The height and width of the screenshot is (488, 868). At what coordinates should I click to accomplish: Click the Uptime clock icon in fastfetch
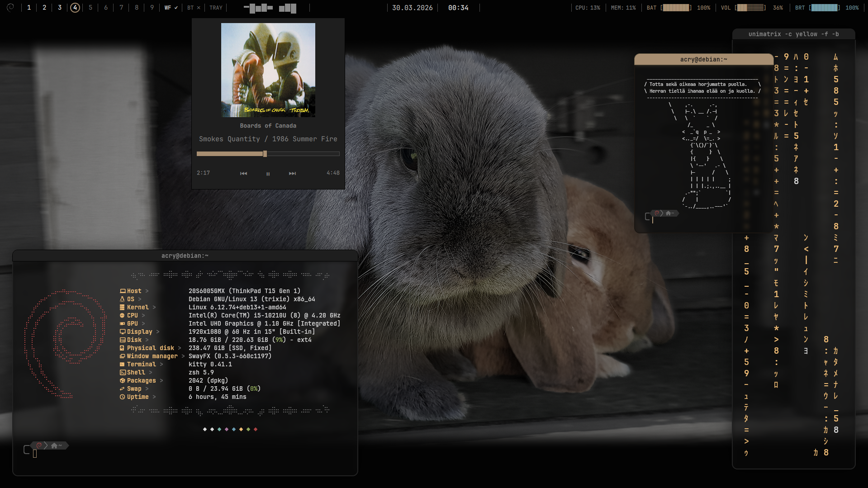[x=122, y=397]
